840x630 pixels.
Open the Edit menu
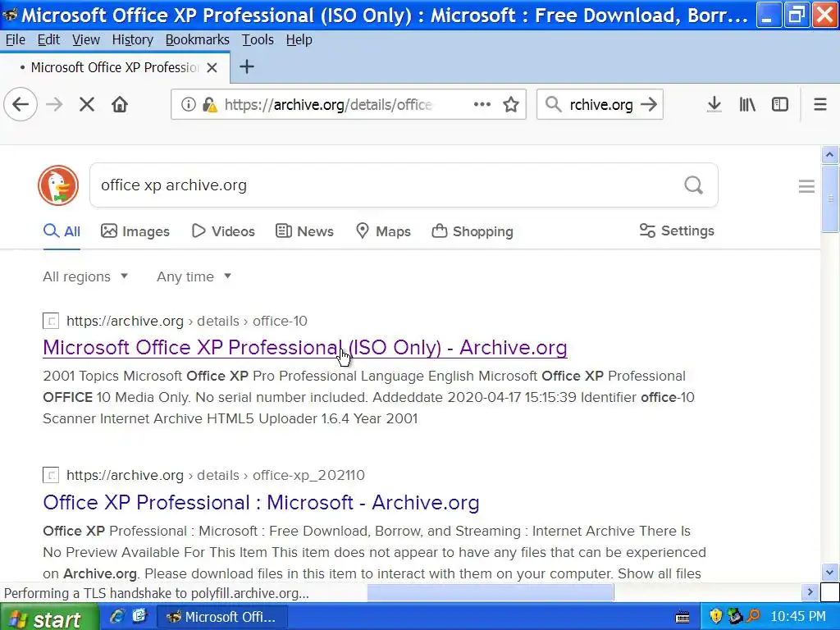(x=48, y=39)
